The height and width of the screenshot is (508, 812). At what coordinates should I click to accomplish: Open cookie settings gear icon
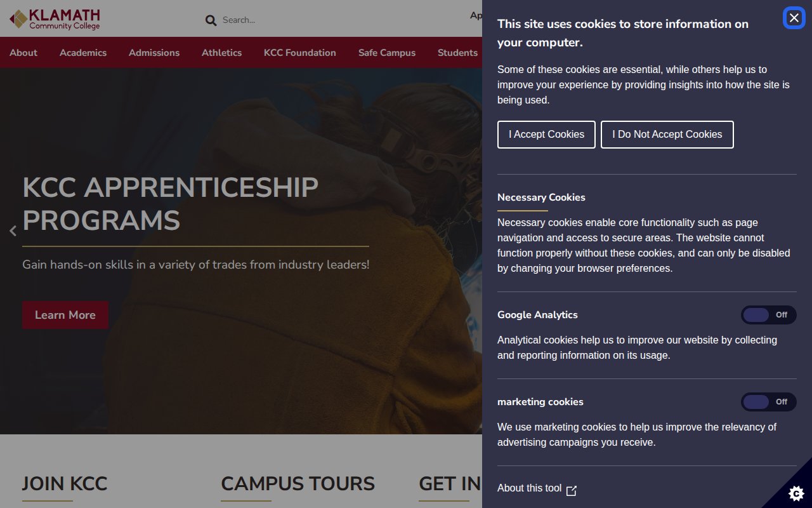pos(796,492)
